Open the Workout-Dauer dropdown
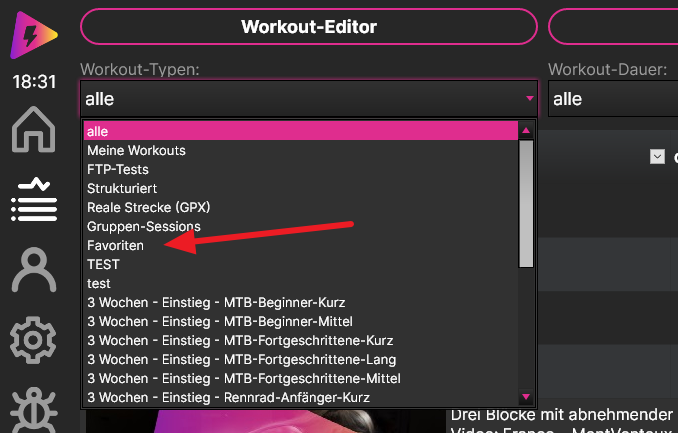The width and height of the screenshot is (678, 433). click(x=612, y=99)
